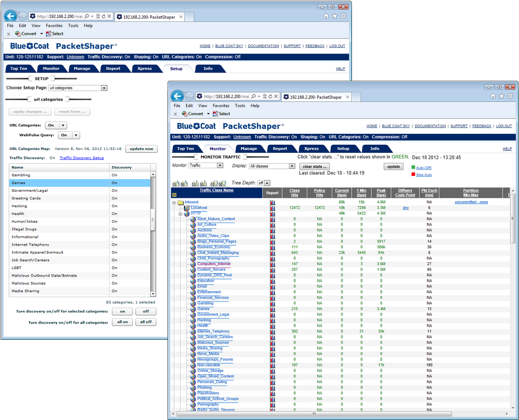
Task: Open the Traffic Discovery Setup link
Action: 82,158
